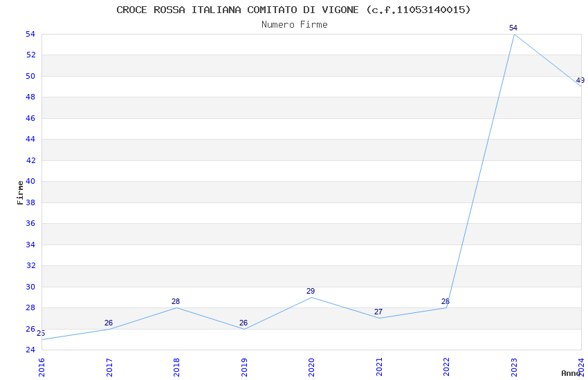Click the 2022 year label on x-axis
This screenshot has width=588, height=380.
pyautogui.click(x=446, y=367)
